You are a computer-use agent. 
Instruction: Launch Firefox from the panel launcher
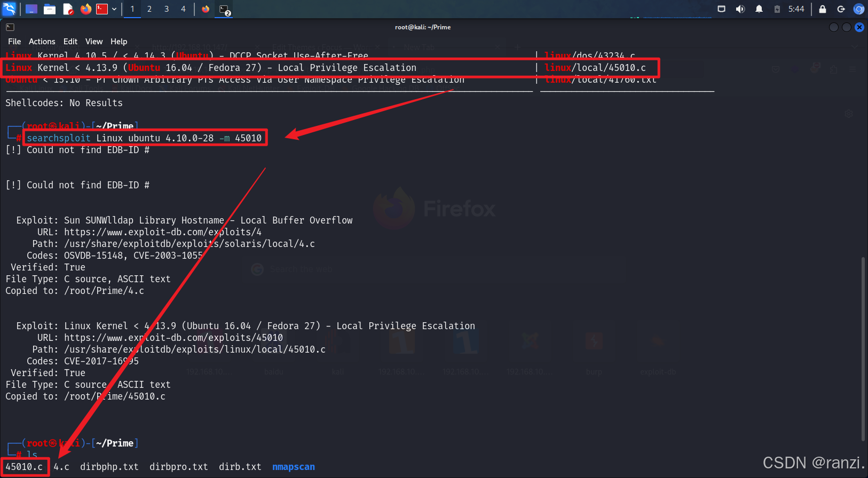point(86,9)
